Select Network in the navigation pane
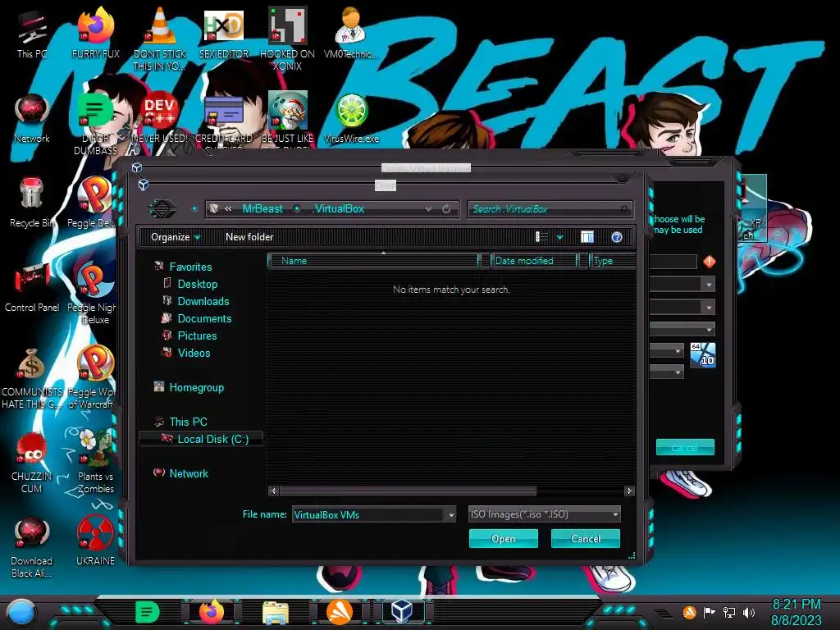This screenshot has width=840, height=630. (188, 473)
